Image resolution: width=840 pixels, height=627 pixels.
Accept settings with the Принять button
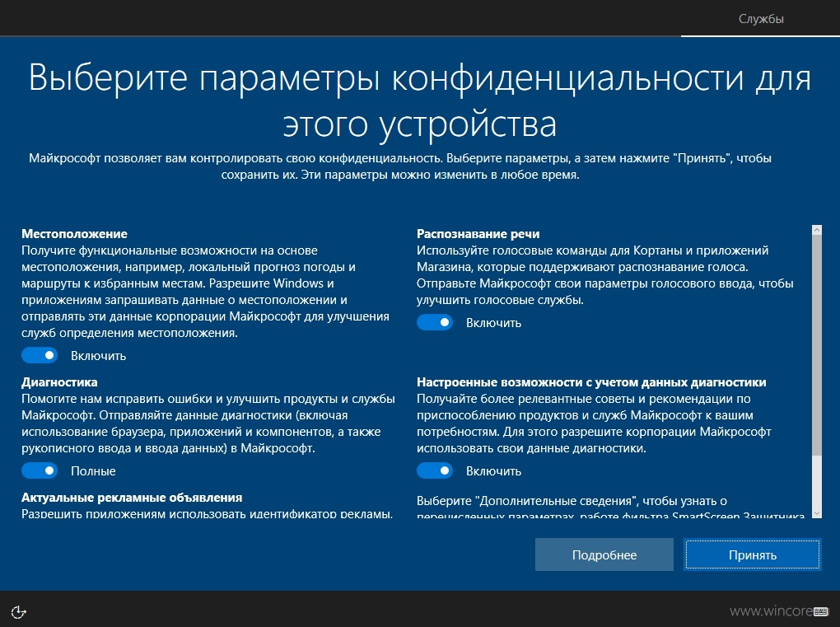[753, 554]
